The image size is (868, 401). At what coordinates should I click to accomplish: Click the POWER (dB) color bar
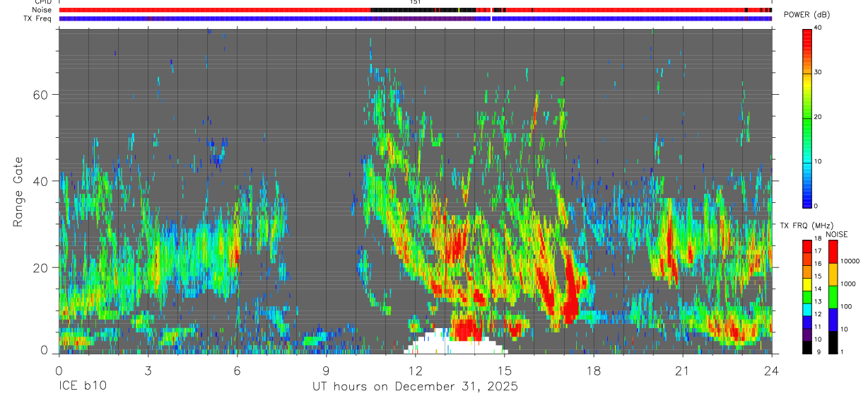coord(807,117)
